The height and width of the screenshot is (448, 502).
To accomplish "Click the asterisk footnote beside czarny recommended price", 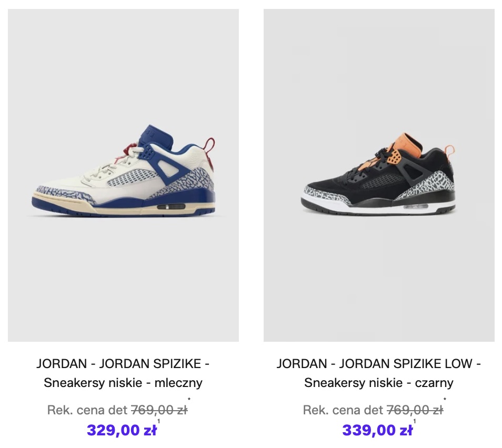I will click(x=445, y=399).
